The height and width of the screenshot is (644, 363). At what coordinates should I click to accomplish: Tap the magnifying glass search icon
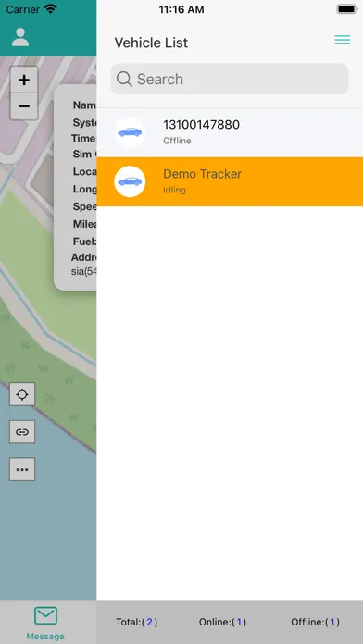click(124, 79)
